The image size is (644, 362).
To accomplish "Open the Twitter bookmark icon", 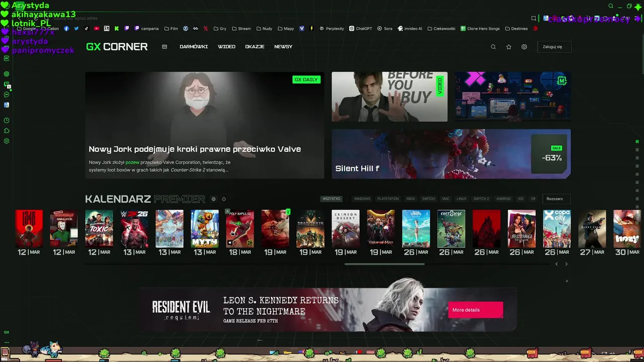I will (76, 29).
